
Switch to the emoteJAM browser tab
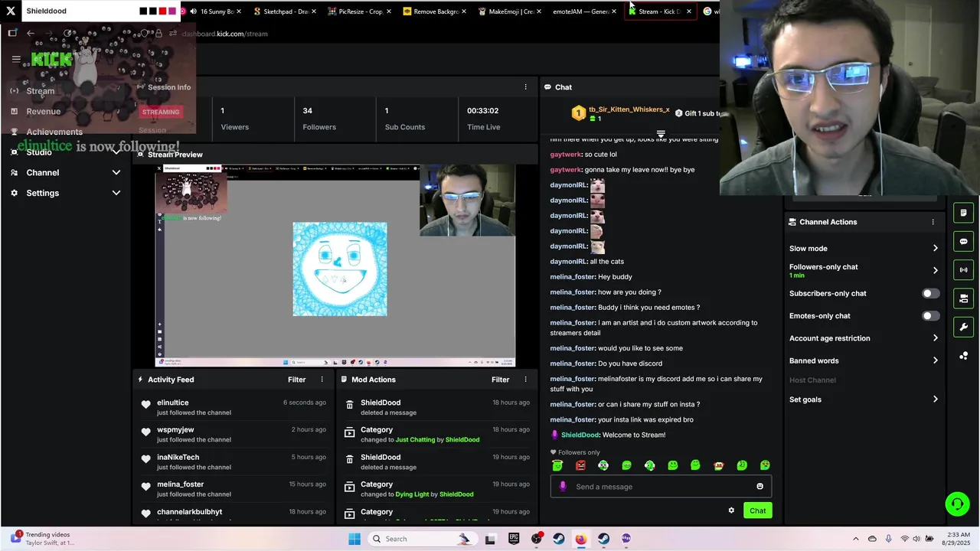pos(585,11)
